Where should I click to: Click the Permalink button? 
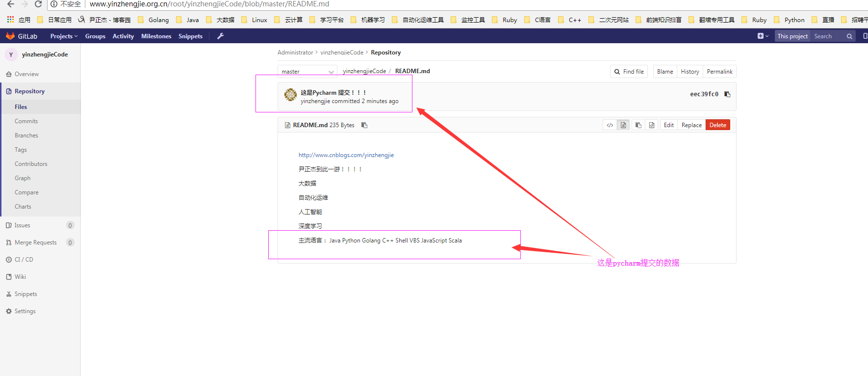click(x=719, y=72)
